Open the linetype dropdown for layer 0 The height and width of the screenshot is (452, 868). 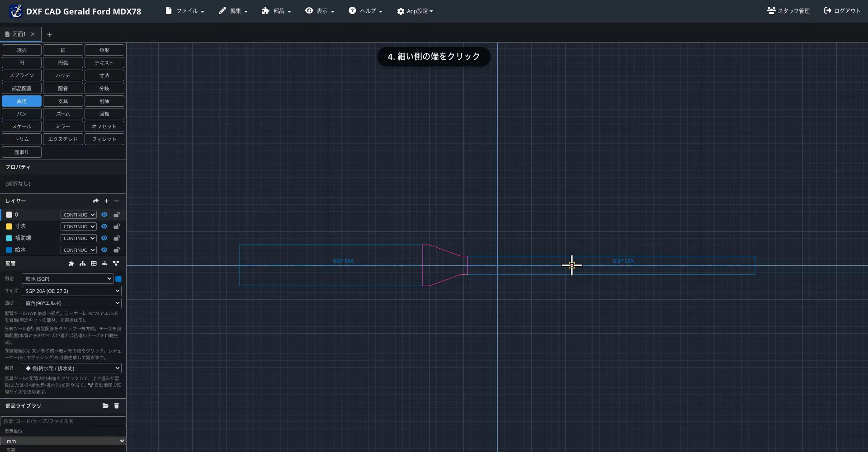pyautogui.click(x=79, y=215)
